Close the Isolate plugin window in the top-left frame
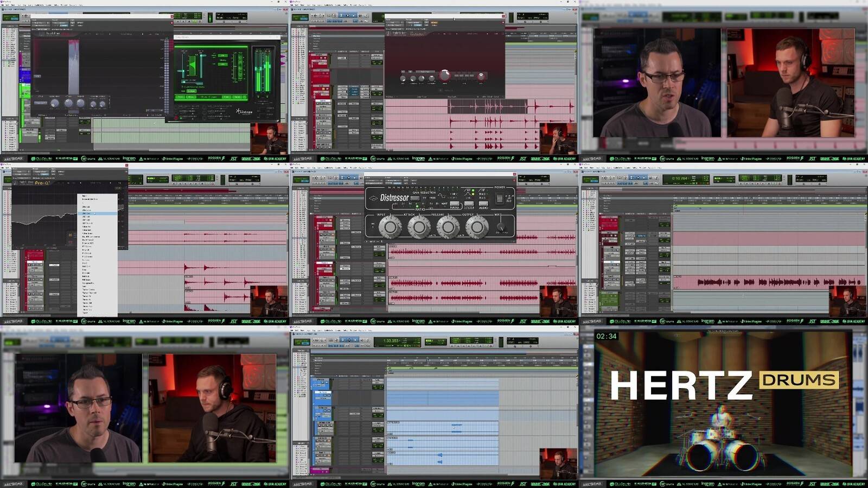The image size is (868, 488). tap(172, 16)
